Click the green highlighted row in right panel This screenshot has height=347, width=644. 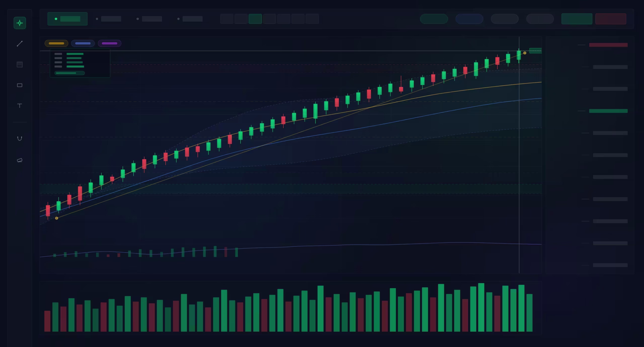coord(608,111)
